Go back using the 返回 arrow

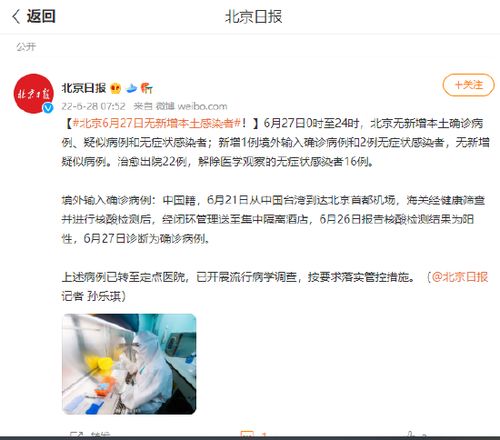(x=16, y=16)
